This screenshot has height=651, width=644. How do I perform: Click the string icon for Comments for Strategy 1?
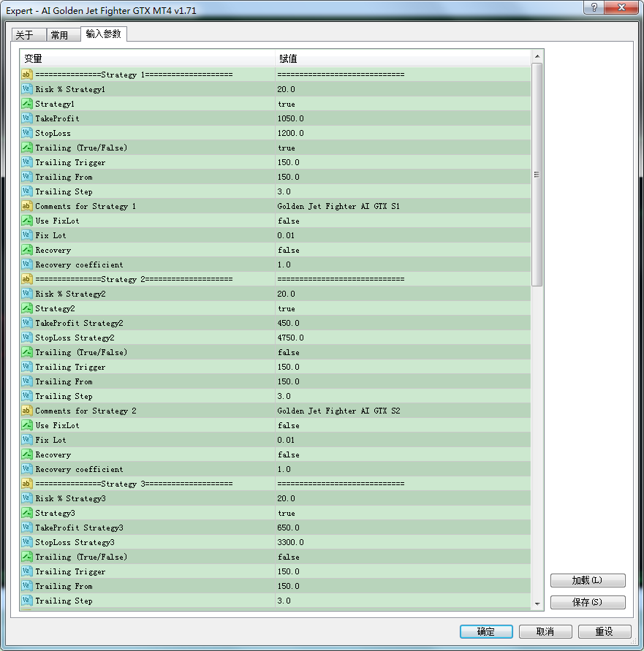click(x=27, y=206)
